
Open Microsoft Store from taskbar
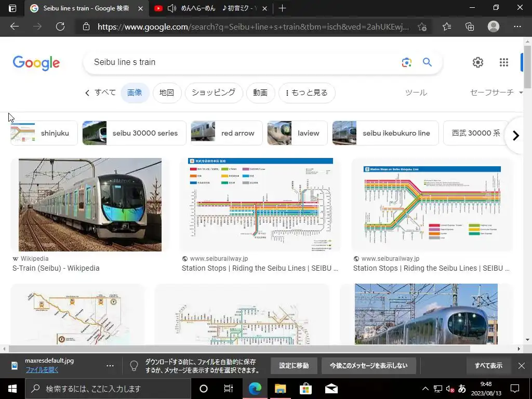(x=305, y=389)
